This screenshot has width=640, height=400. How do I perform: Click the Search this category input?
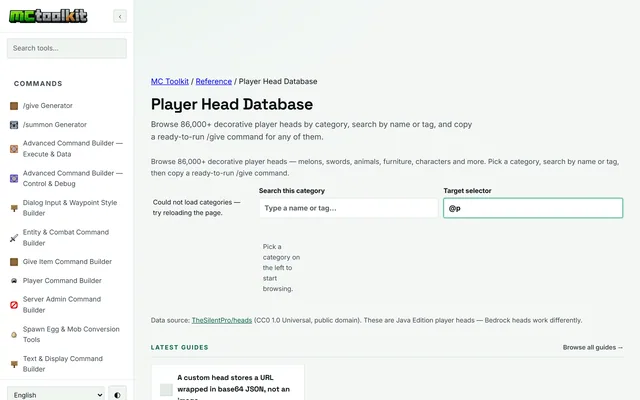349,208
